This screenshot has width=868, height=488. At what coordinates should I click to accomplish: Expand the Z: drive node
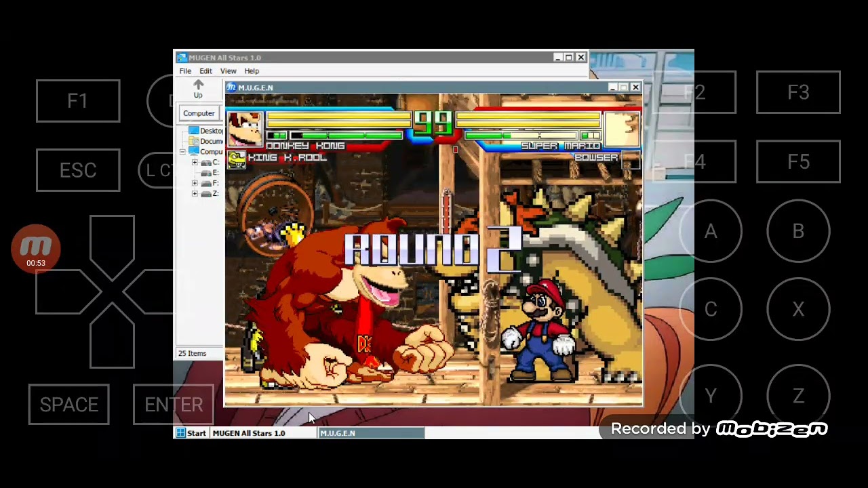[x=195, y=194]
